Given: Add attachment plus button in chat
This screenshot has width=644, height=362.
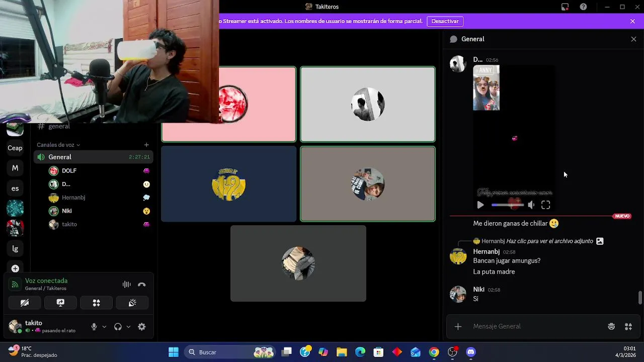Looking at the screenshot, I should [458, 327].
